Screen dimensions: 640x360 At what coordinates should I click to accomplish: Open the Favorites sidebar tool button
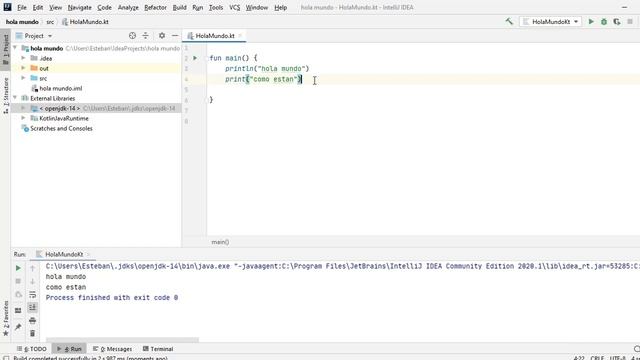(5, 318)
